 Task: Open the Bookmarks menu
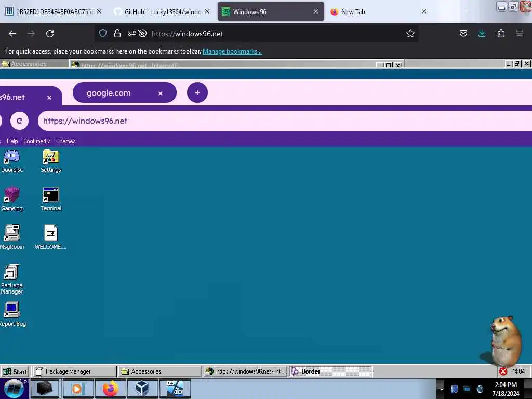(37, 141)
